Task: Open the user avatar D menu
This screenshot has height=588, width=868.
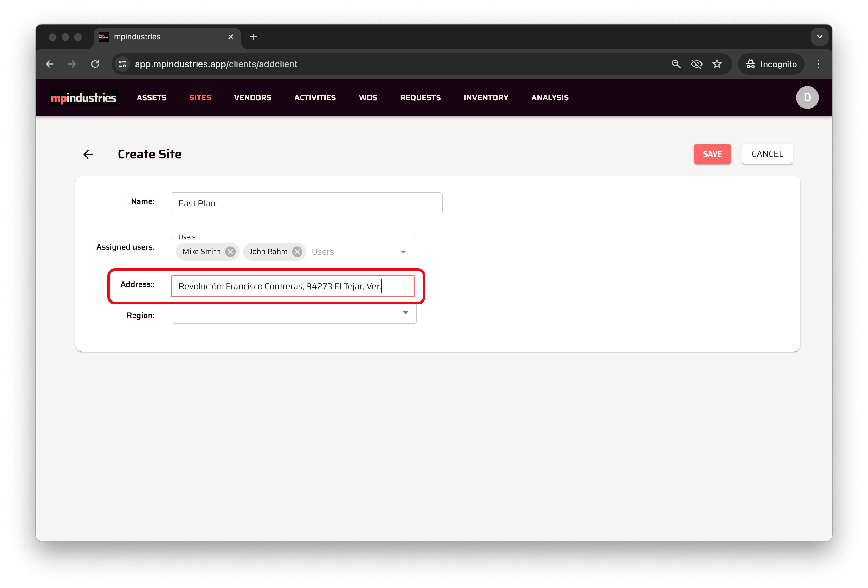Action: 807,98
